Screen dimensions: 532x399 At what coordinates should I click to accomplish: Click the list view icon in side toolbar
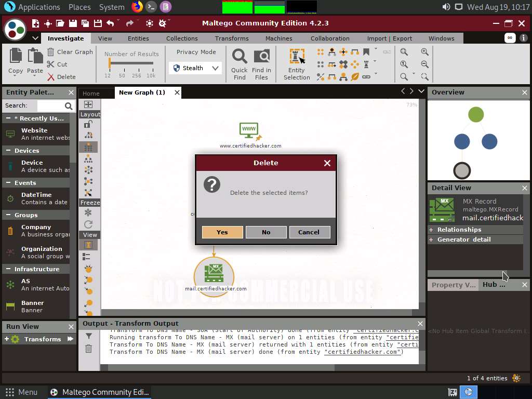click(87, 257)
